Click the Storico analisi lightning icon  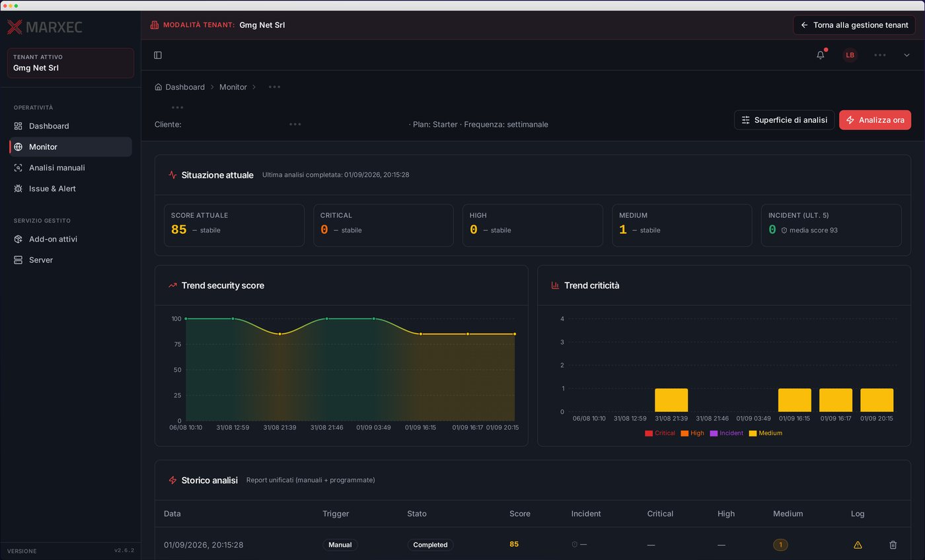tap(172, 480)
